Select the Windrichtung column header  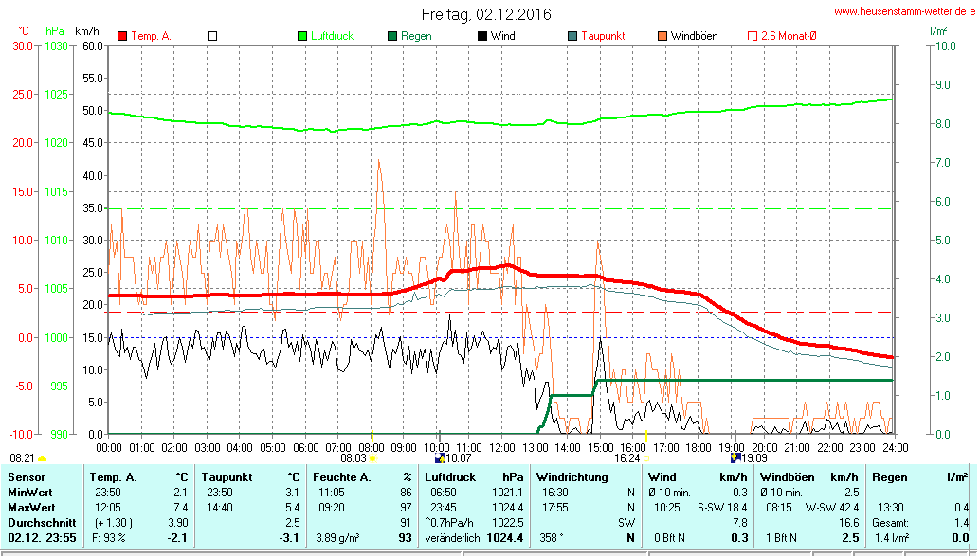[x=572, y=476]
